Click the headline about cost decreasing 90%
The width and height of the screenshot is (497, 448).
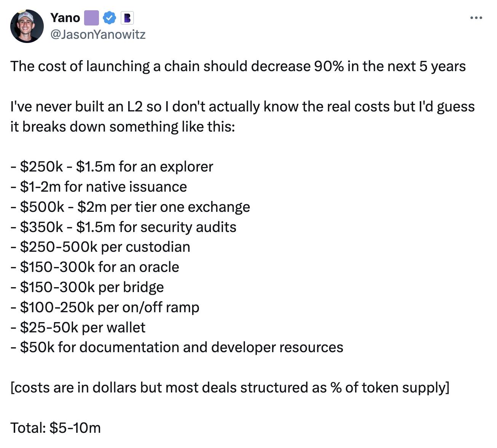238,66
